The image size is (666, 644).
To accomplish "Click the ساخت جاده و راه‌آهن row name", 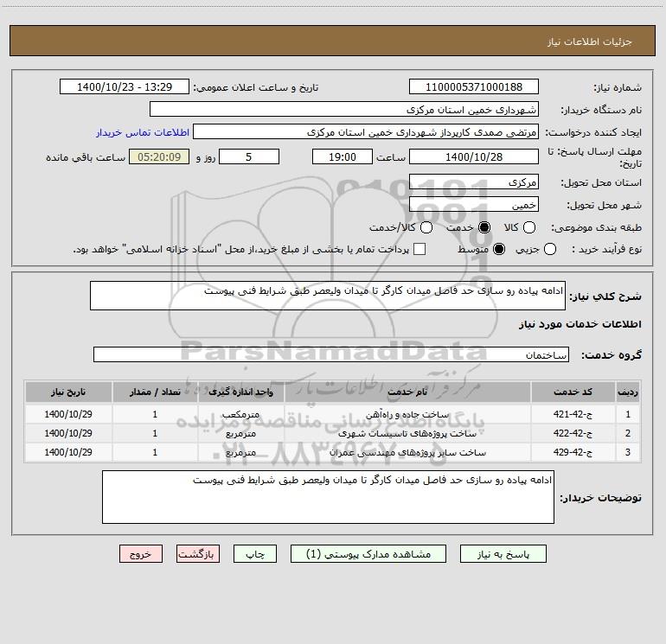I will point(407,414).
